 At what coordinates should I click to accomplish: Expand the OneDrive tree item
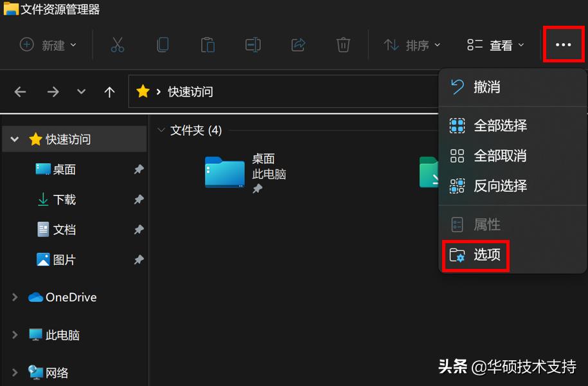[x=14, y=297]
